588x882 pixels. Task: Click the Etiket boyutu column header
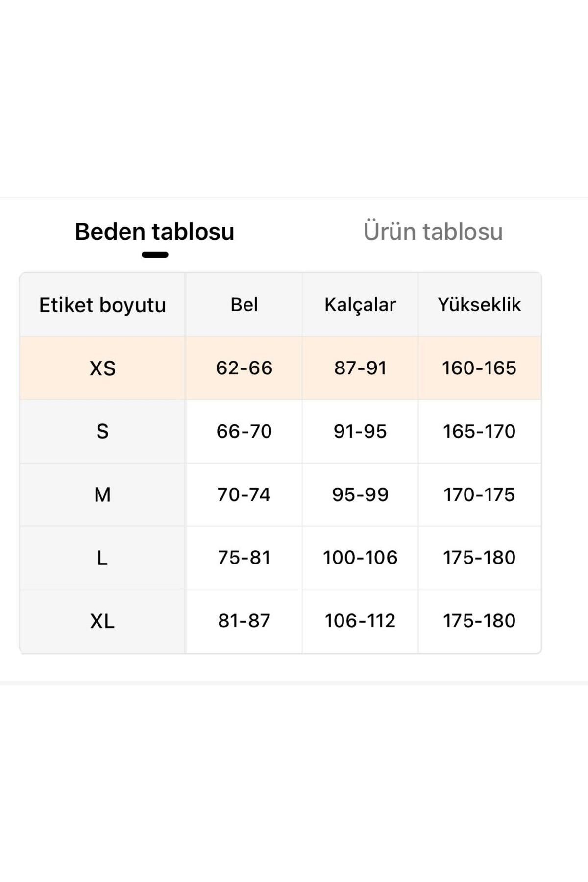tap(102, 305)
